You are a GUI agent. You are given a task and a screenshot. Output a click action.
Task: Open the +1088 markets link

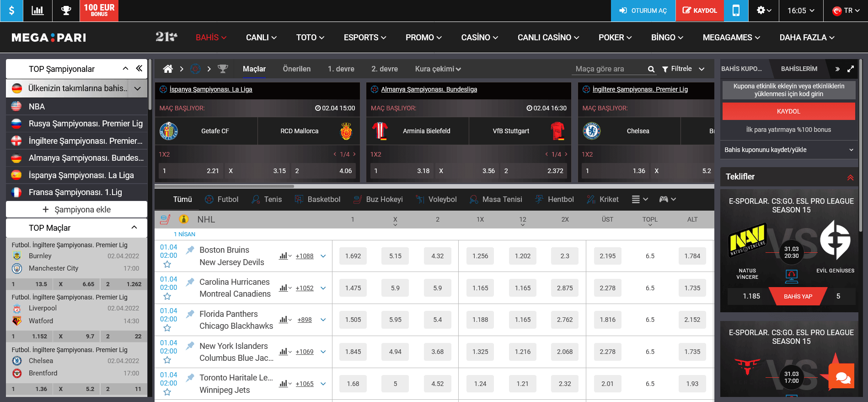305,256
